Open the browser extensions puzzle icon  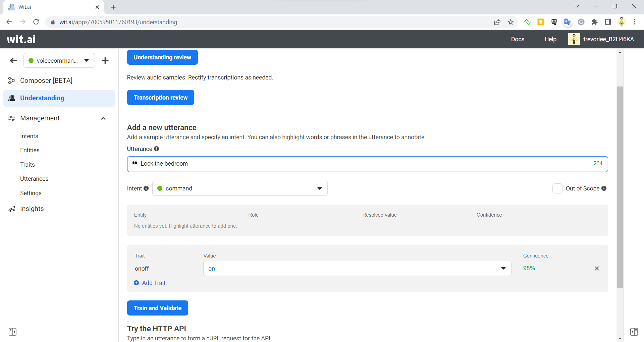(594, 22)
